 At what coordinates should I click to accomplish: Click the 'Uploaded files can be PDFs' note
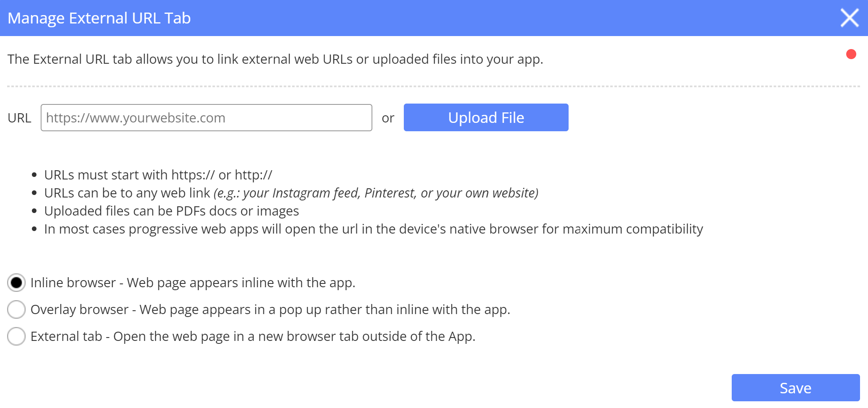click(172, 211)
